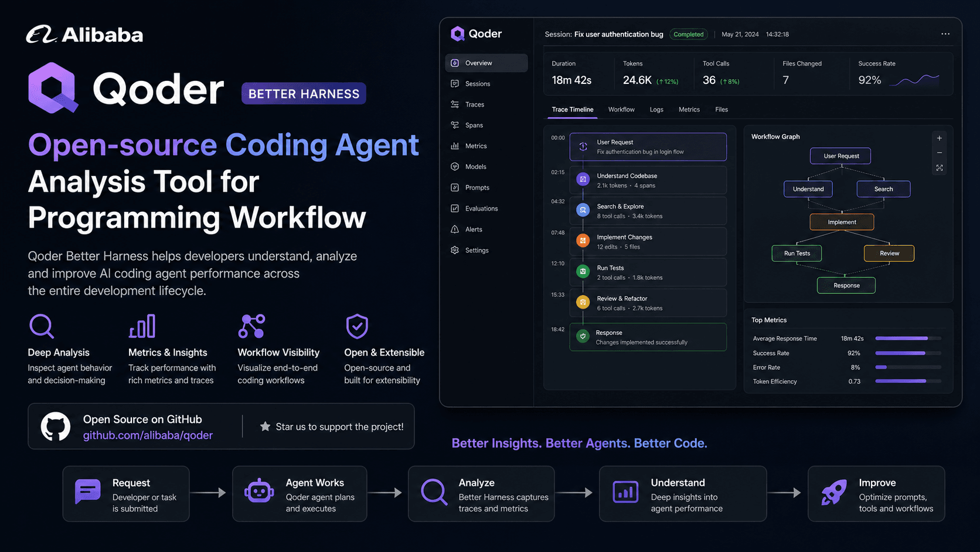Select the Response graph node

pyautogui.click(x=846, y=286)
